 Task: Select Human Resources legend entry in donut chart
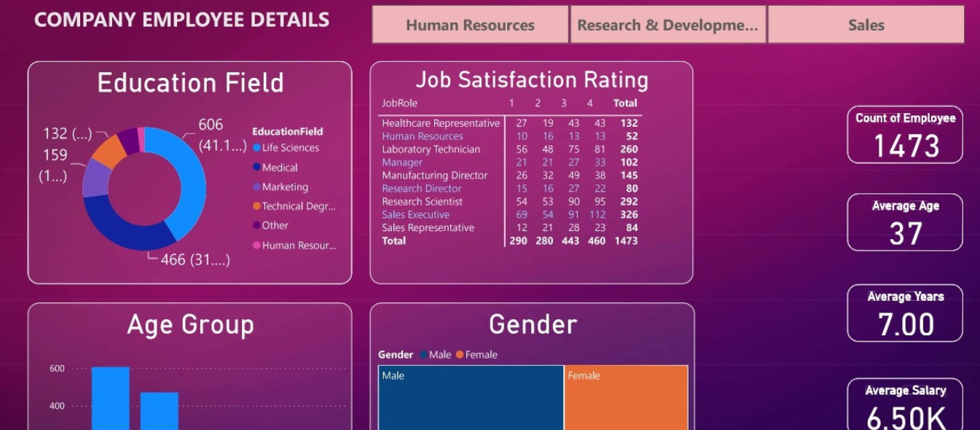coord(294,246)
